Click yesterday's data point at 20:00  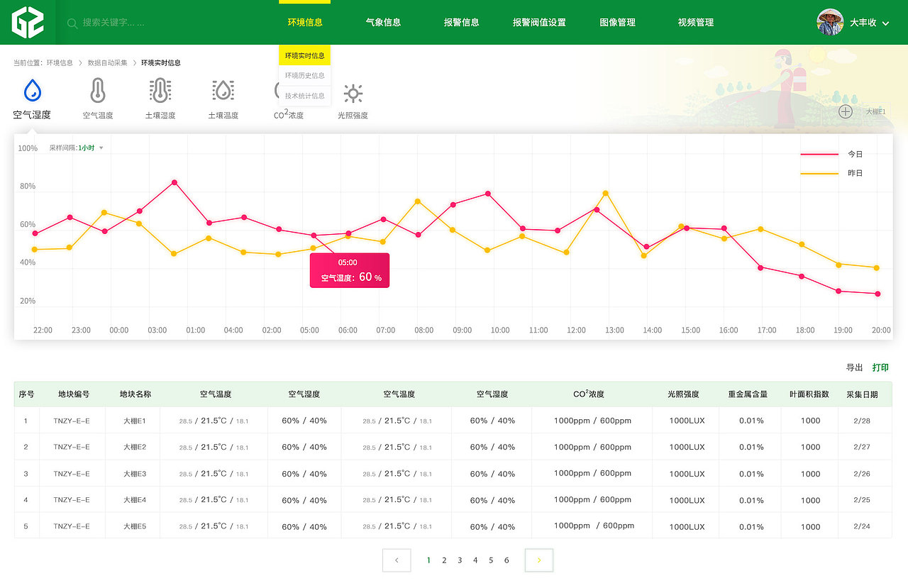(x=877, y=268)
